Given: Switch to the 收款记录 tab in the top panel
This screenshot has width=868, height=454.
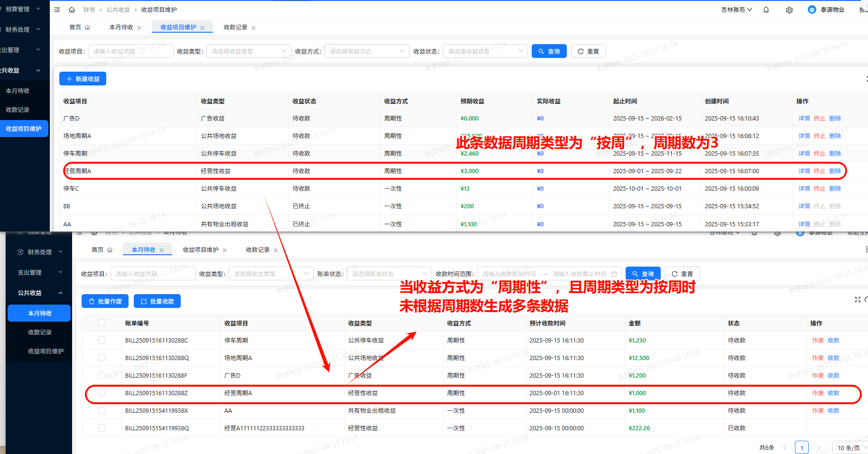Looking at the screenshot, I should click(235, 28).
